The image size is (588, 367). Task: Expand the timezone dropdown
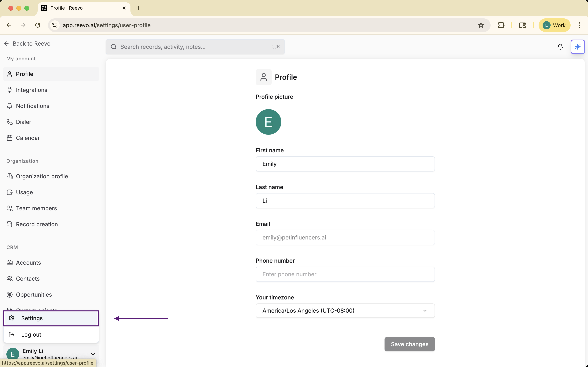(345, 310)
